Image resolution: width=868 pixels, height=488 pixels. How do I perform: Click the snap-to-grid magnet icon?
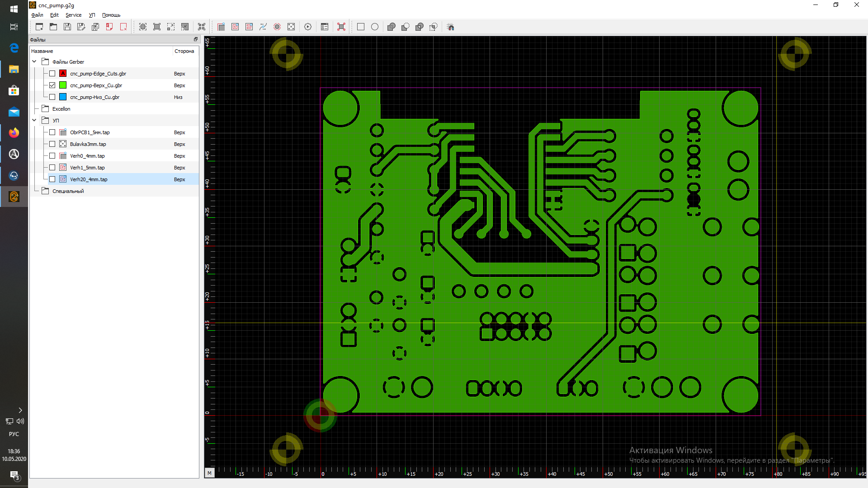[x=451, y=27]
